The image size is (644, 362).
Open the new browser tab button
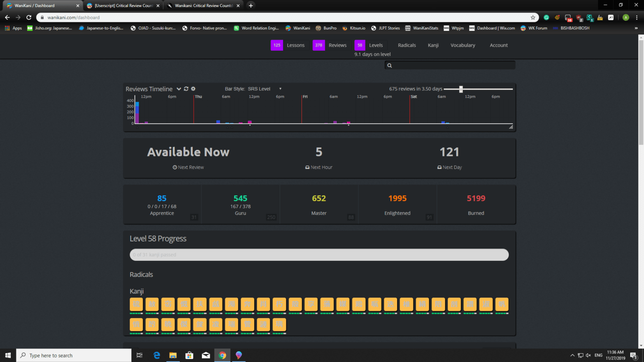(251, 6)
